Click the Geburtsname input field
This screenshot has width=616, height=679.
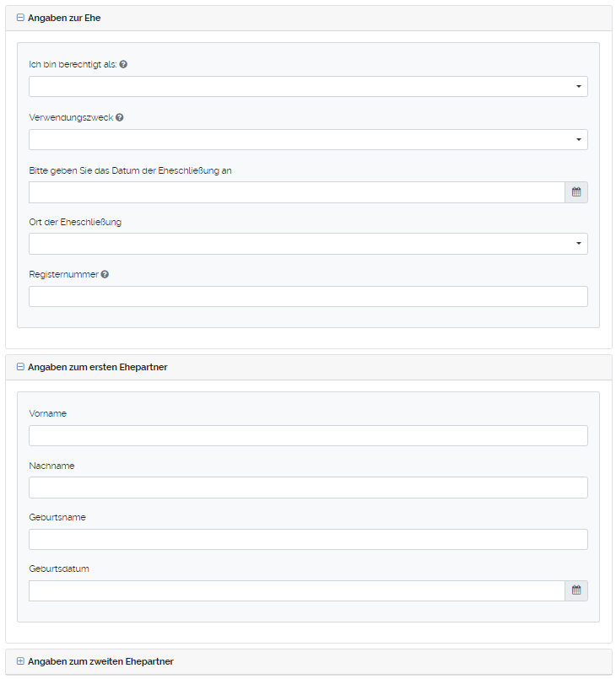click(x=308, y=539)
